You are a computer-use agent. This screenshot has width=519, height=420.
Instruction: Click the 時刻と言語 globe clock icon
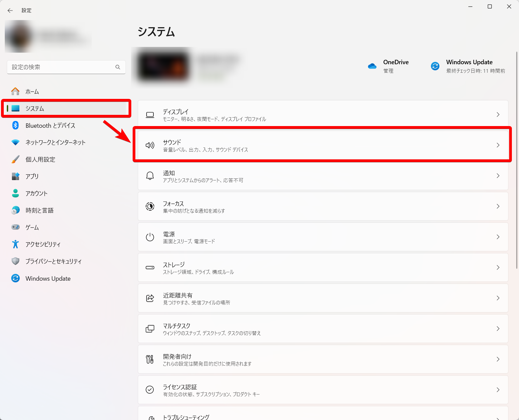click(x=15, y=210)
